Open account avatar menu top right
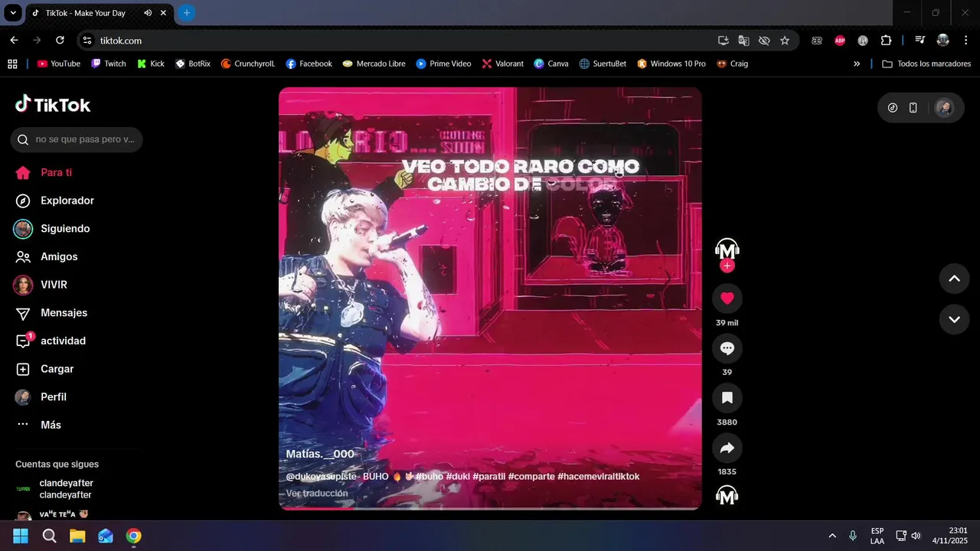980x551 pixels. [945, 108]
